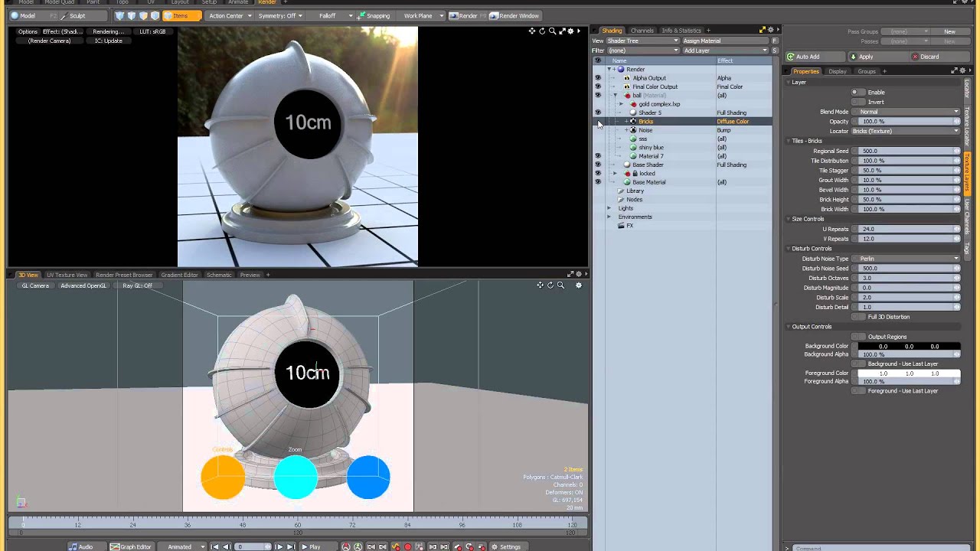Screen dimensions: 980x551
Task: Click the render preview zoom icon
Action: click(551, 31)
